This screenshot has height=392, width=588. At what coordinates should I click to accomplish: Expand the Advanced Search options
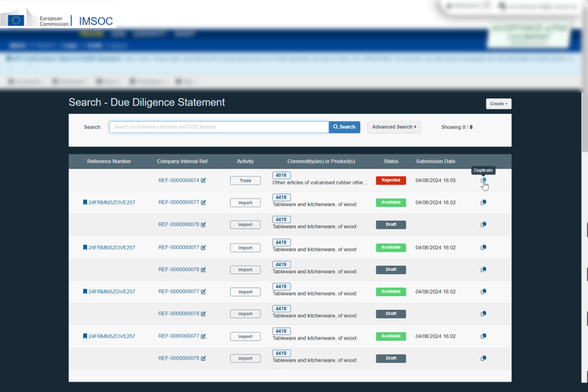coord(394,127)
